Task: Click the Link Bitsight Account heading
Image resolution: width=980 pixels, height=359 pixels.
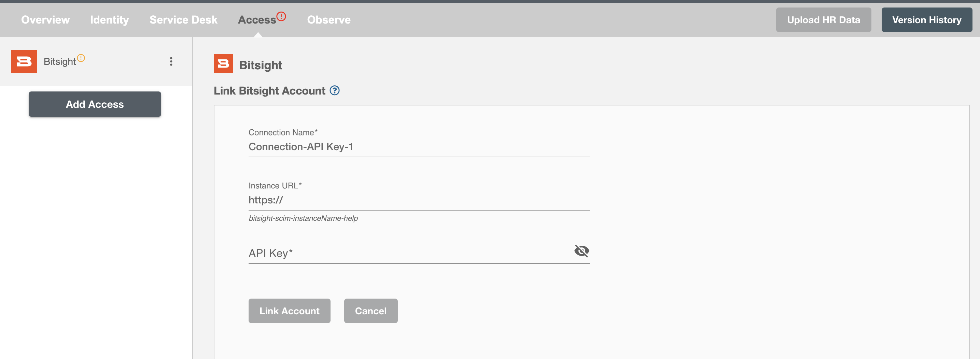Action: (269, 91)
